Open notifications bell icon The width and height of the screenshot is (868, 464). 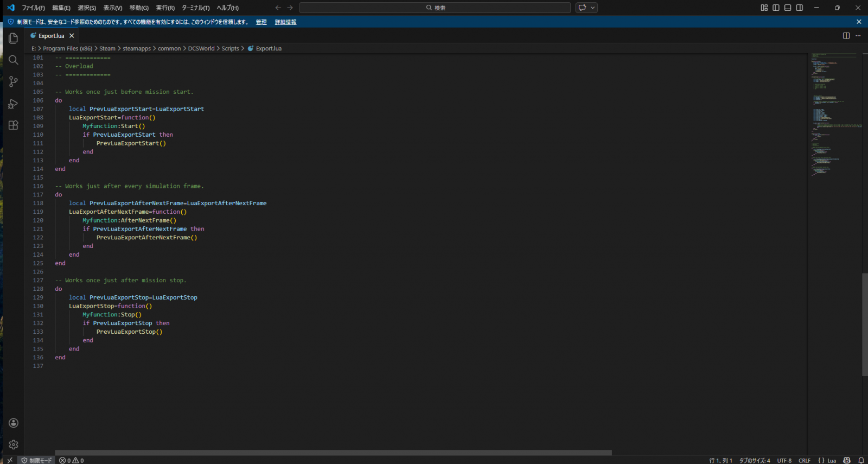(861, 460)
